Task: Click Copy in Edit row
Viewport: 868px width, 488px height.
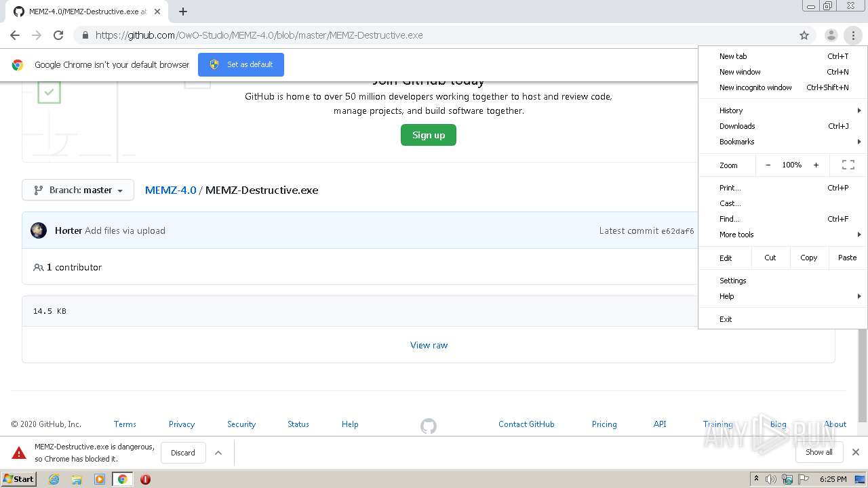Action: click(808, 258)
